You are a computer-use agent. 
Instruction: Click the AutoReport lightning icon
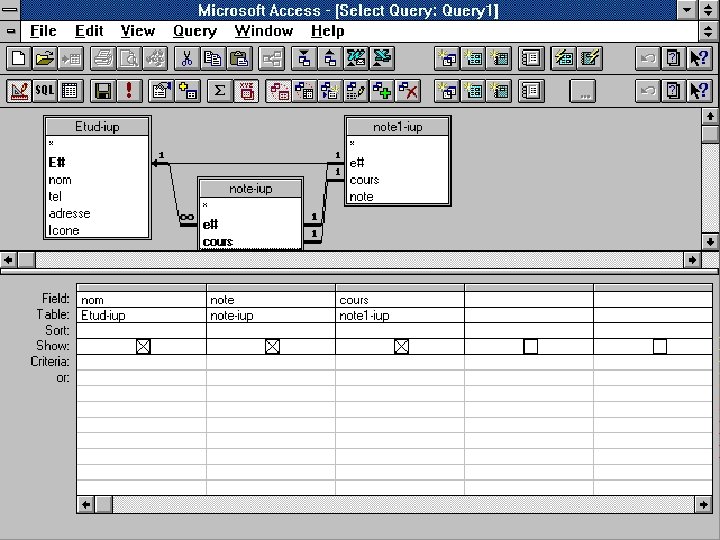590,58
